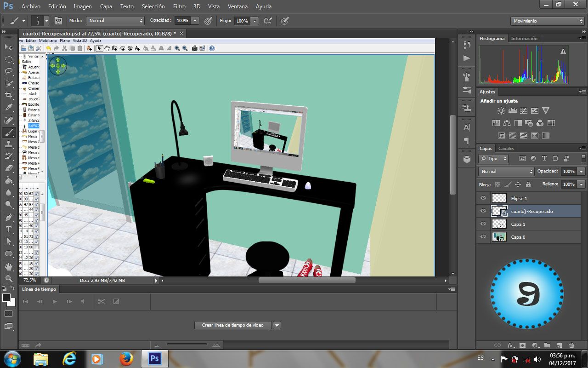
Task: Select the Eyedropper tool
Action: point(9,108)
